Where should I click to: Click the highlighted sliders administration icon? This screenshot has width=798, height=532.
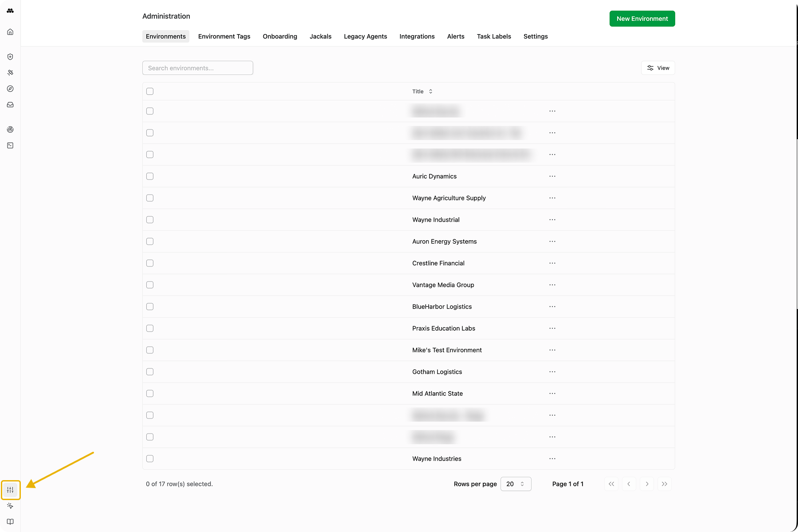coord(10,490)
